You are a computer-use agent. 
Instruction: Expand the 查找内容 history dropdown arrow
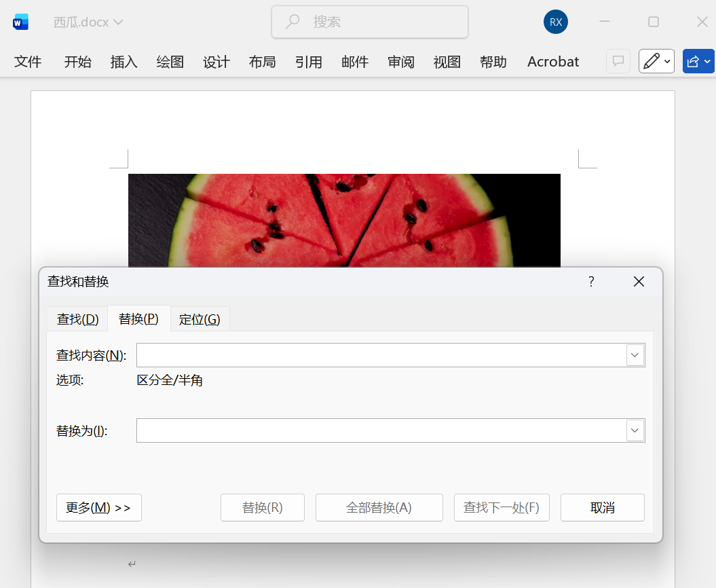635,354
